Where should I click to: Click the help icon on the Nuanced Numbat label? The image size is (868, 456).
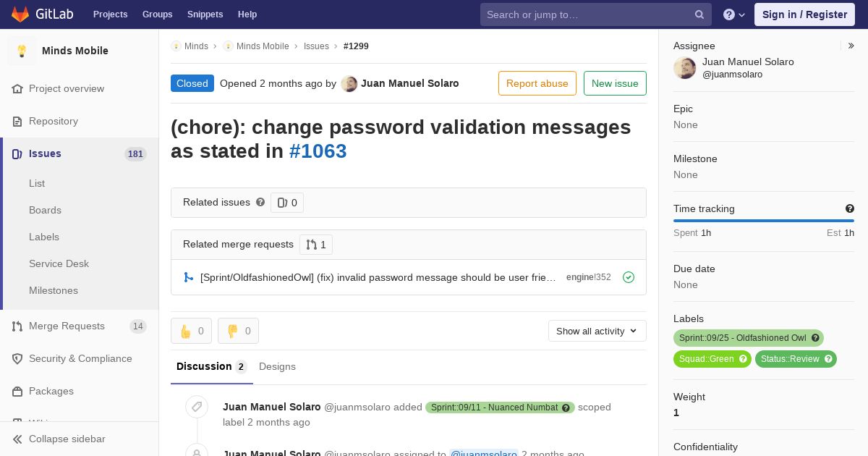point(567,408)
